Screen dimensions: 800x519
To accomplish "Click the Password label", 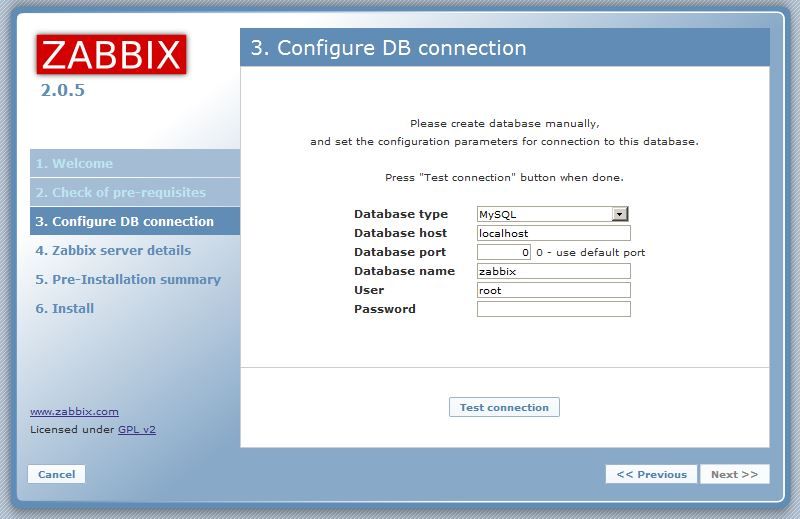I will coord(385,309).
